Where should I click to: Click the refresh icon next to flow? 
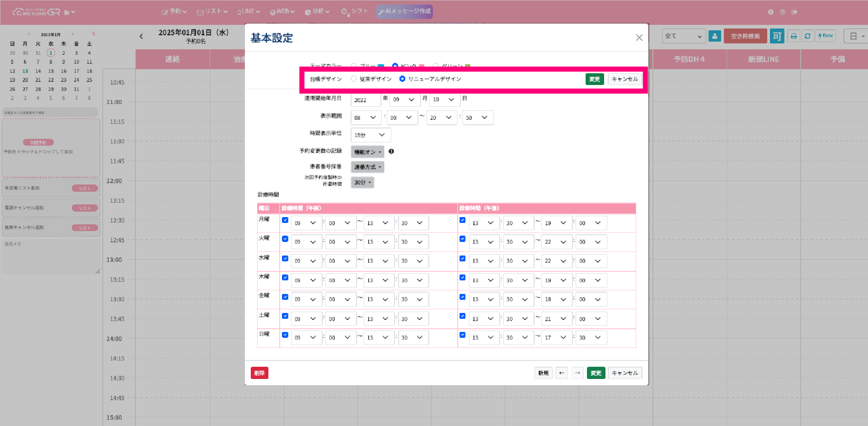807,36
